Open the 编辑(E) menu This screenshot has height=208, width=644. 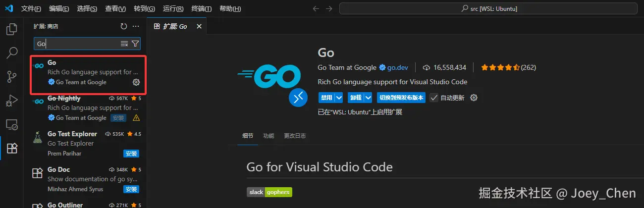coord(59,9)
